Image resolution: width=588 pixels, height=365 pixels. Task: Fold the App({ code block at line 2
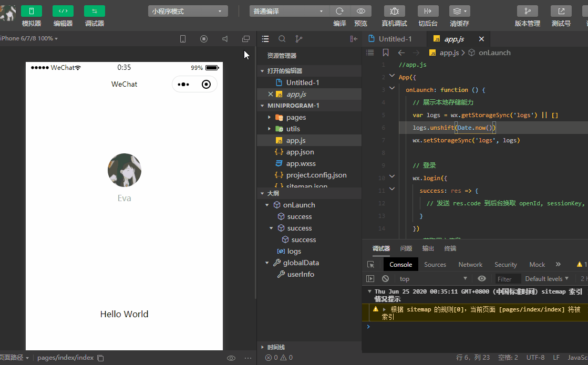pyautogui.click(x=392, y=76)
